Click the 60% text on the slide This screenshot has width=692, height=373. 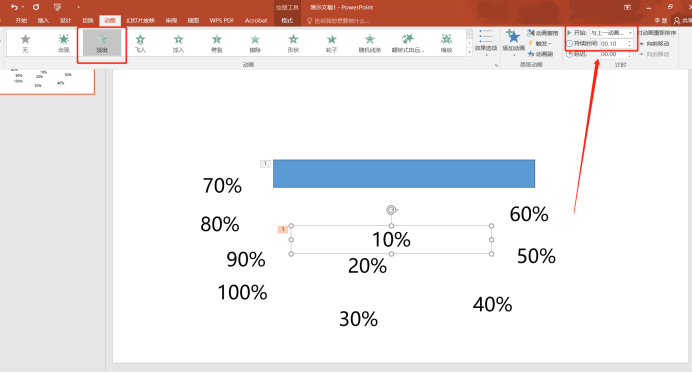(x=529, y=214)
